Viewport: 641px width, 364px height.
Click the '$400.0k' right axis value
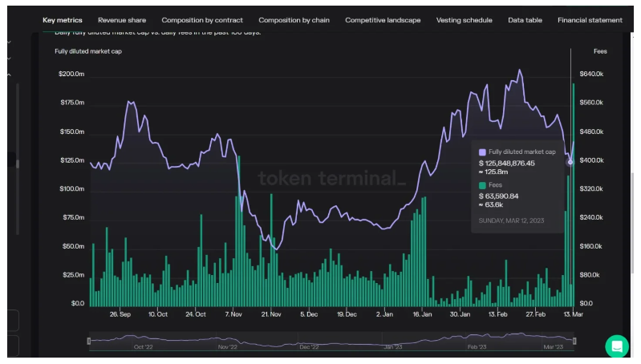point(591,160)
